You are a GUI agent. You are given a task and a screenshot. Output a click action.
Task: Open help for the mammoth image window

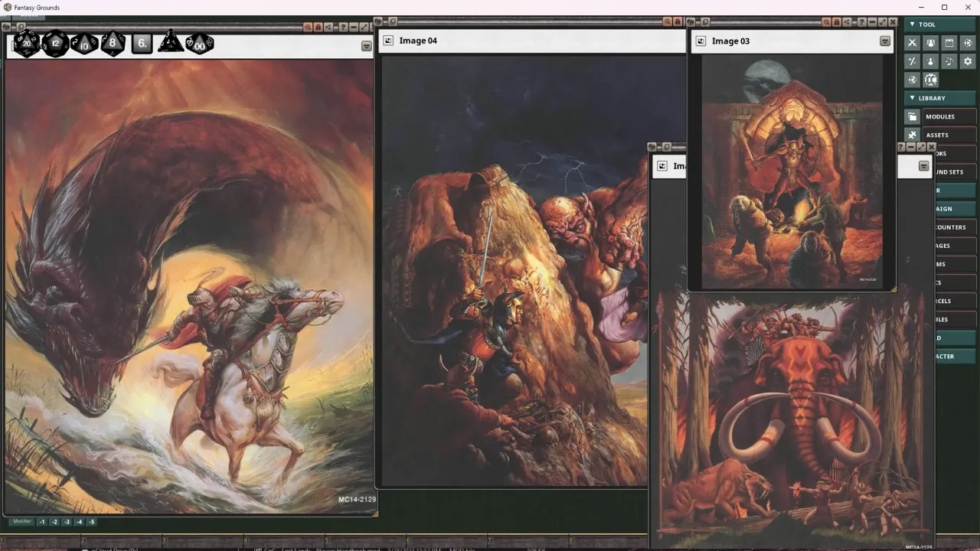[901, 147]
